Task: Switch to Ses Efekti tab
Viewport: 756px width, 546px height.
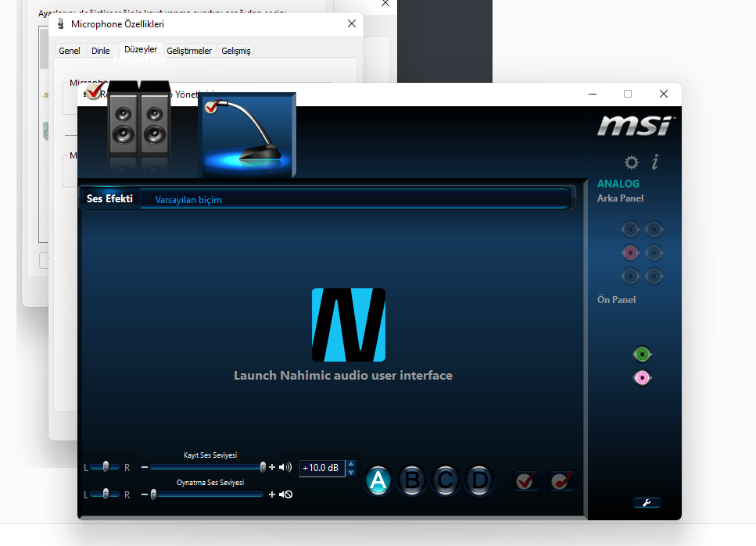Action: (x=109, y=198)
